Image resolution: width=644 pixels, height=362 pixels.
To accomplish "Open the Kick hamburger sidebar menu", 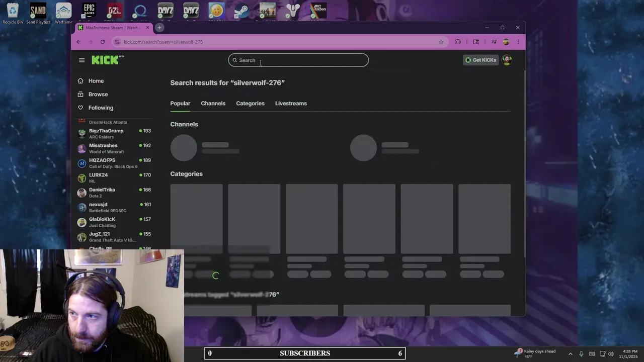I will point(82,60).
